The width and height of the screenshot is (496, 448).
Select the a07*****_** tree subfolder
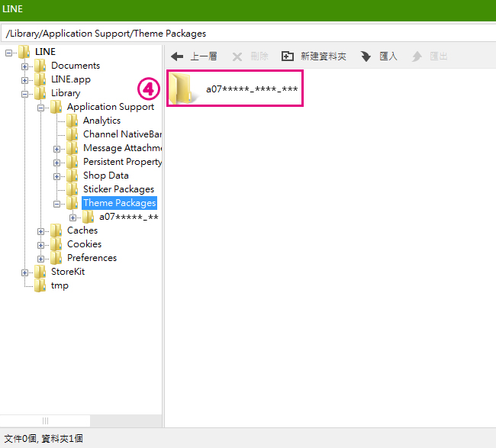(129, 217)
